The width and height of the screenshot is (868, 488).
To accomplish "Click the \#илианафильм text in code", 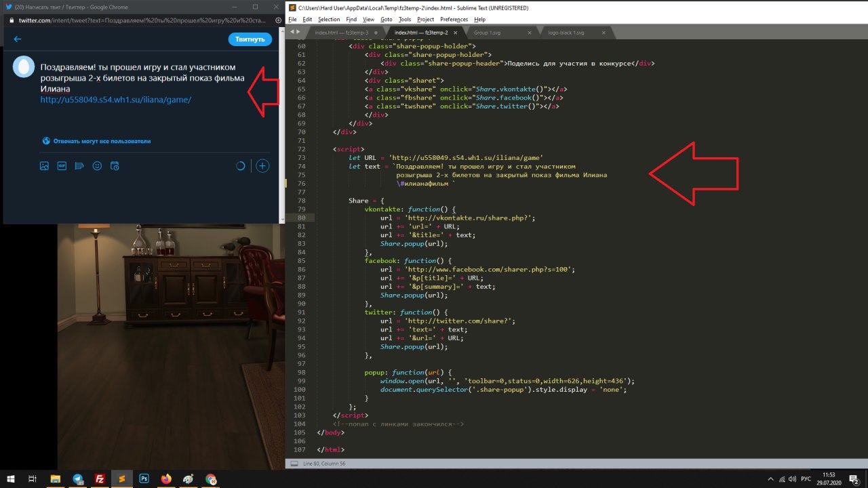I will coord(424,184).
